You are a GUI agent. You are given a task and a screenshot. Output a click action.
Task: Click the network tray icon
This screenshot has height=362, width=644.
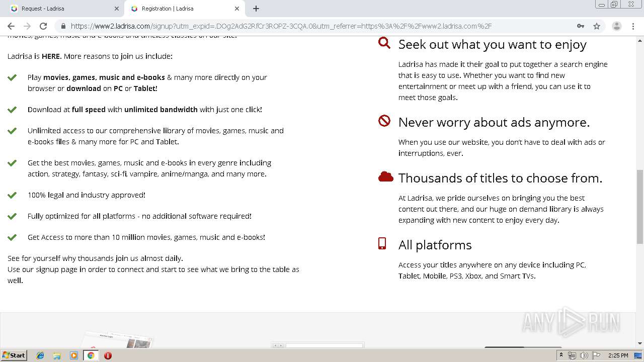(x=572, y=355)
